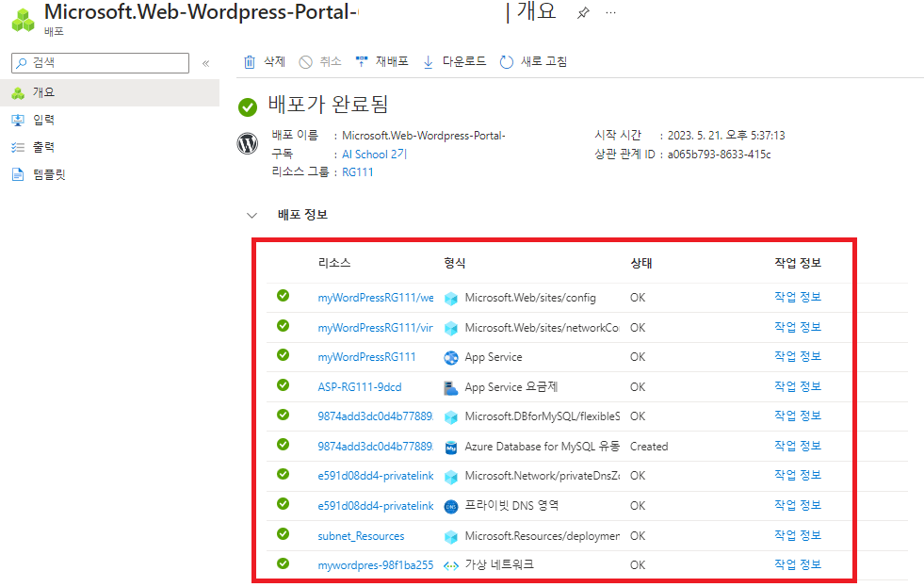Click the Created status text

[649, 447]
